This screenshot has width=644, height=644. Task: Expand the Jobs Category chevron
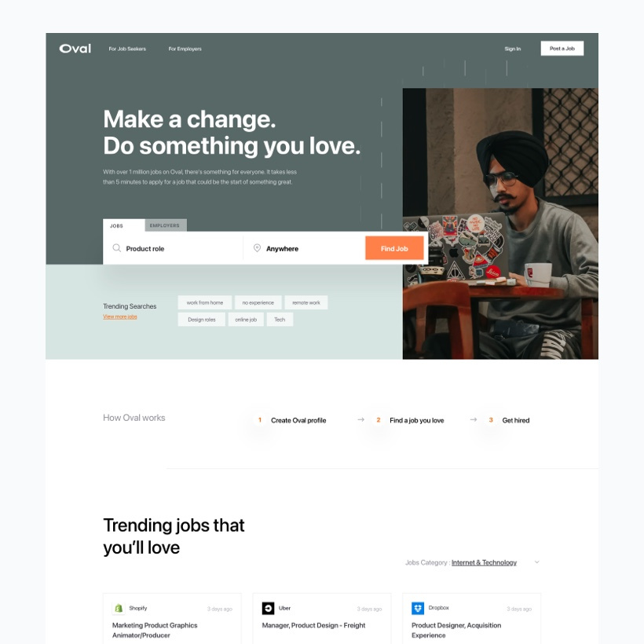tap(537, 562)
